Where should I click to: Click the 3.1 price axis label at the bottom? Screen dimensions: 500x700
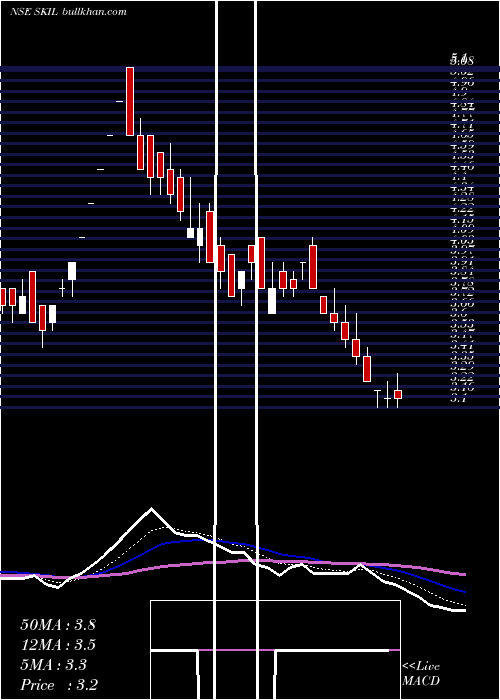pyautogui.click(x=458, y=399)
